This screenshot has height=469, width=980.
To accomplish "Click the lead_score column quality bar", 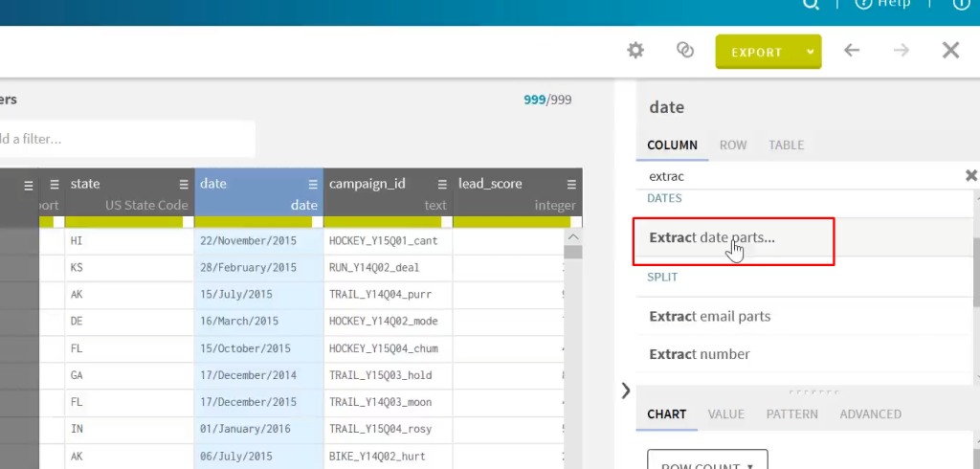I will [x=512, y=222].
